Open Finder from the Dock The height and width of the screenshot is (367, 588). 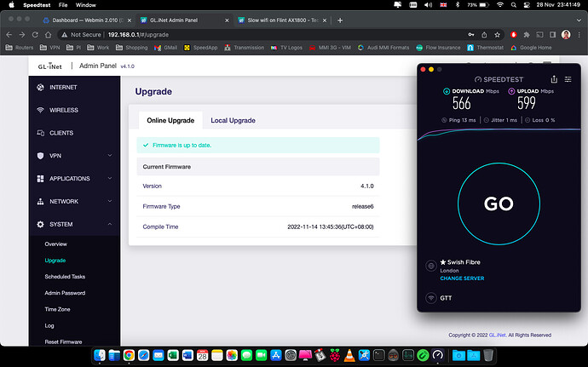(x=100, y=355)
